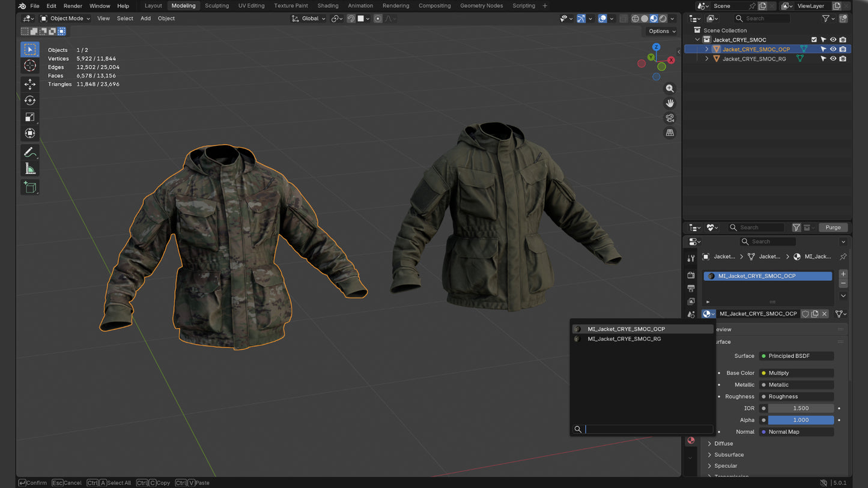Open the viewport Add menu
The height and width of the screenshot is (488, 868).
pos(145,19)
